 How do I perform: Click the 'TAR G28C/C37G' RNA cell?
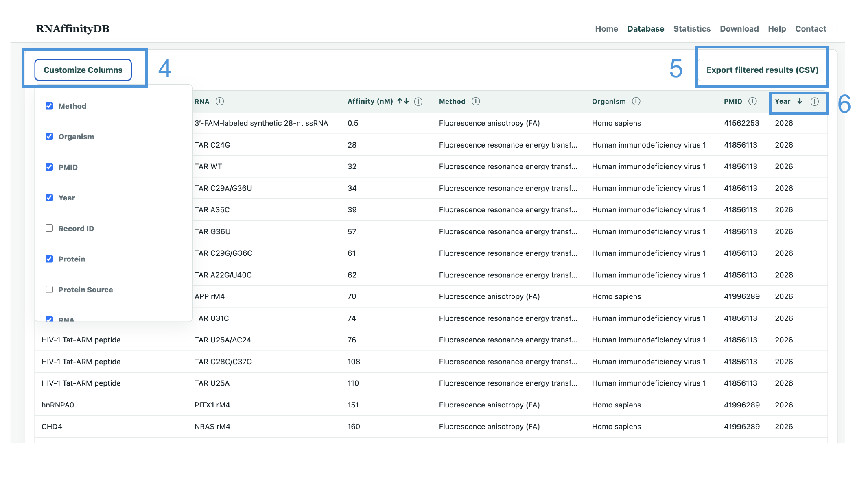point(223,362)
